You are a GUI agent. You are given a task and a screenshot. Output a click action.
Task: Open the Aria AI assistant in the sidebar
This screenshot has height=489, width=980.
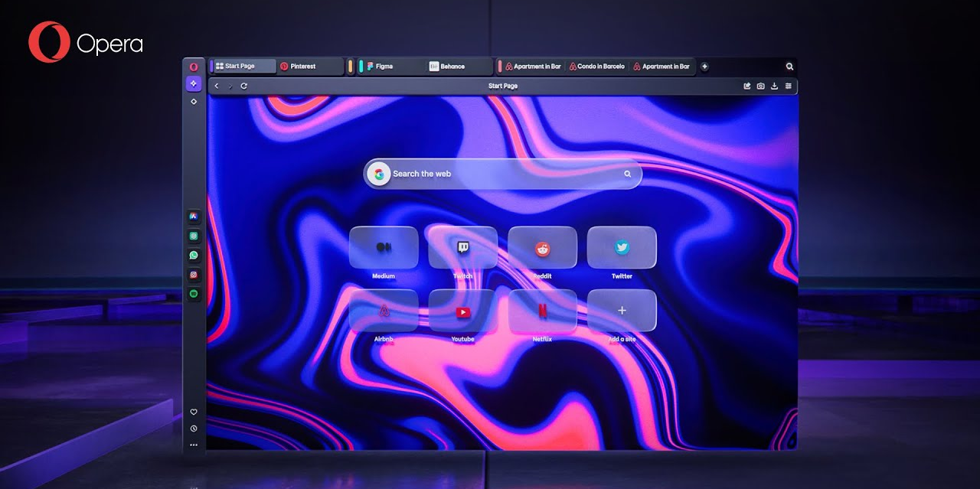pos(194,83)
